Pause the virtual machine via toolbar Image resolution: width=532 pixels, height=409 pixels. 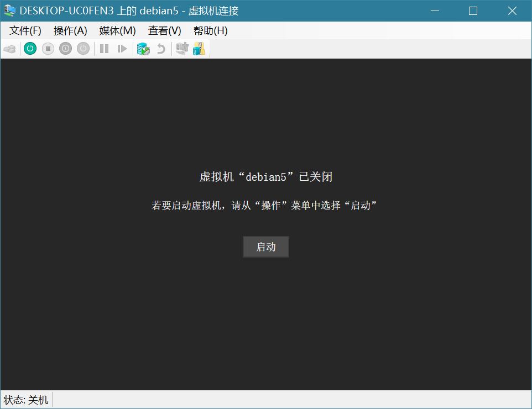click(104, 49)
